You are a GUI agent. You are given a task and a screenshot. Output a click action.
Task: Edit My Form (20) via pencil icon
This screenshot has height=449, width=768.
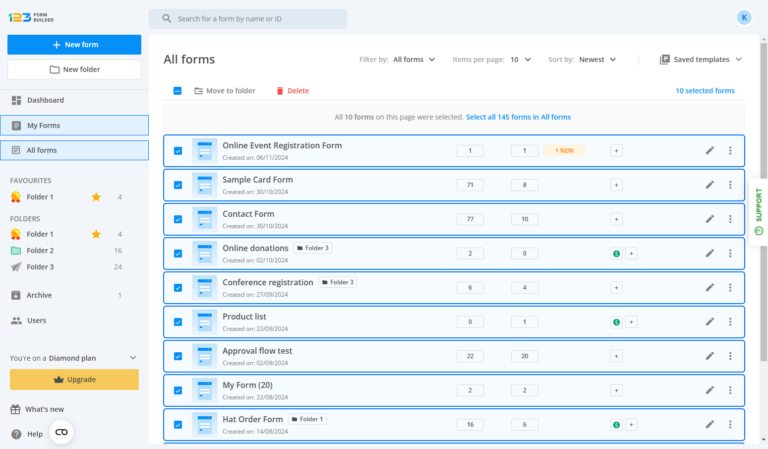pyautogui.click(x=710, y=390)
